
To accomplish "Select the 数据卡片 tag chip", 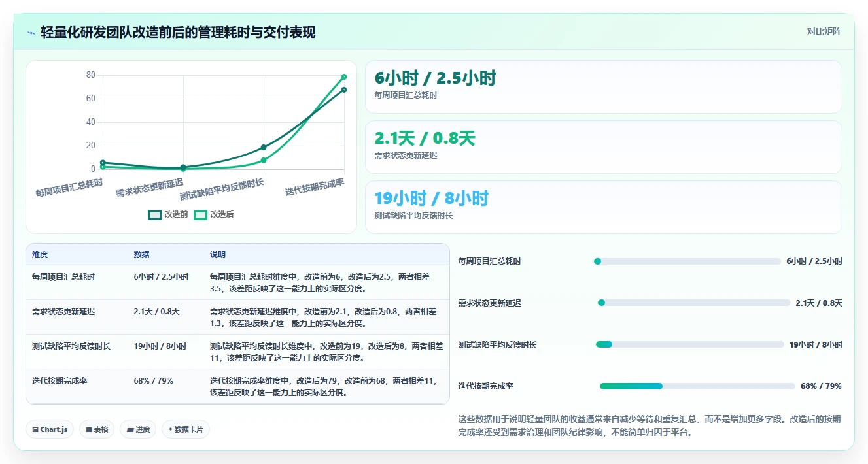I will point(186,429).
